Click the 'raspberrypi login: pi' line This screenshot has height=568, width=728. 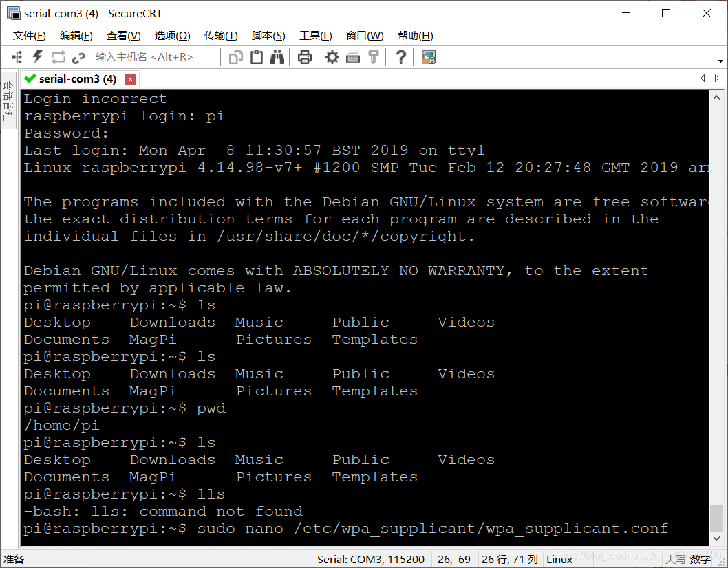point(124,116)
